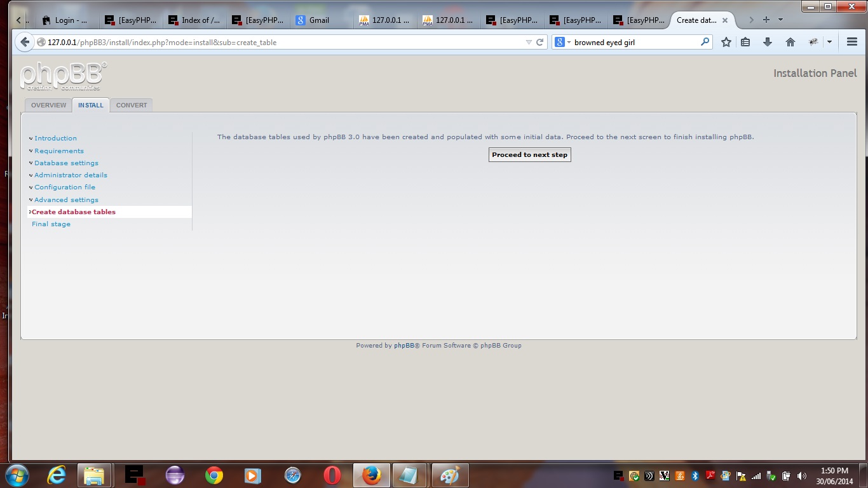Open the Windows Start menu

click(16, 475)
